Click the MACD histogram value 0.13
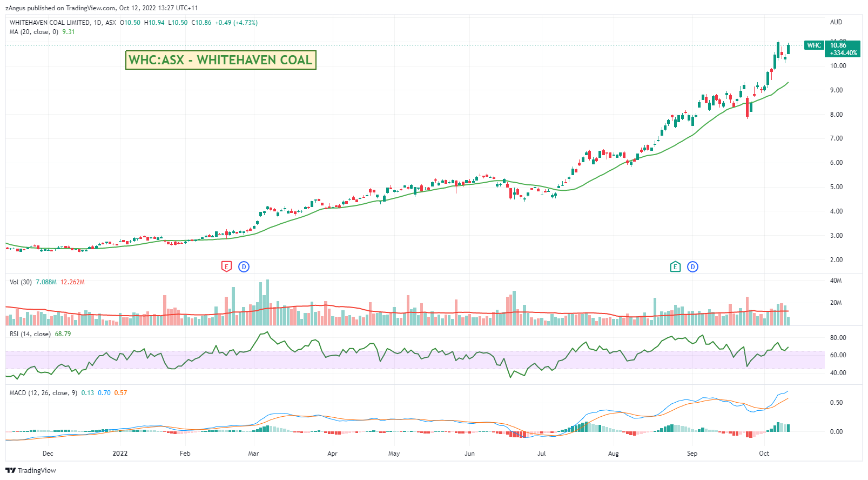 tap(88, 393)
